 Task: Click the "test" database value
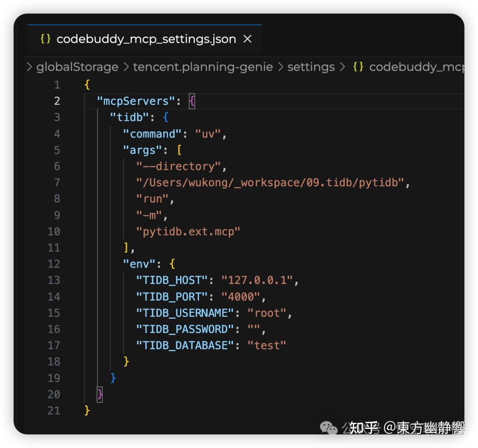tap(267, 345)
